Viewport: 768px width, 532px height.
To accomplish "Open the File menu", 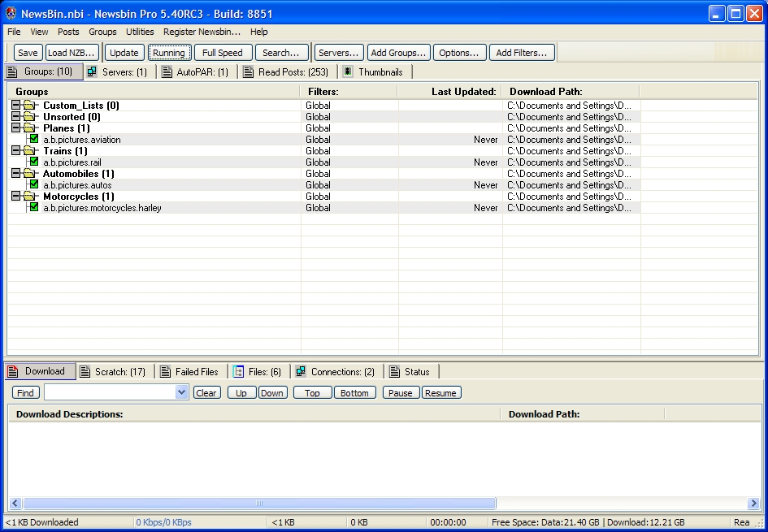I will 14,32.
